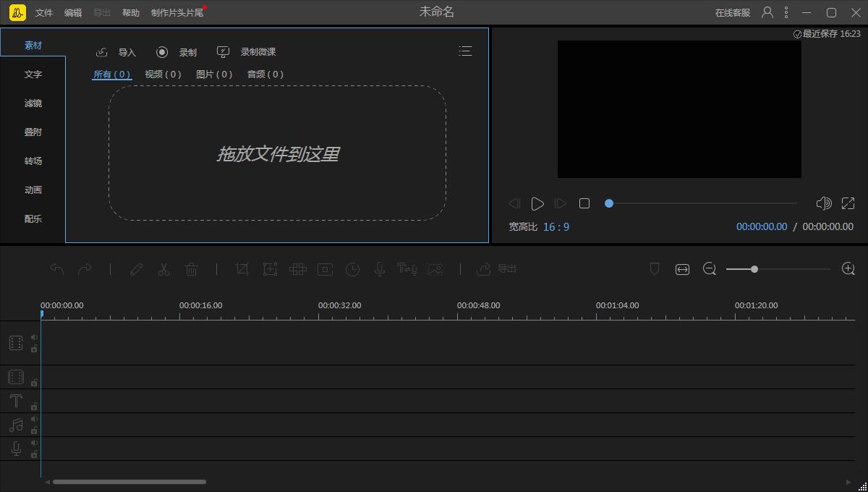Click the zoom-to-fit timeline icon

682,269
